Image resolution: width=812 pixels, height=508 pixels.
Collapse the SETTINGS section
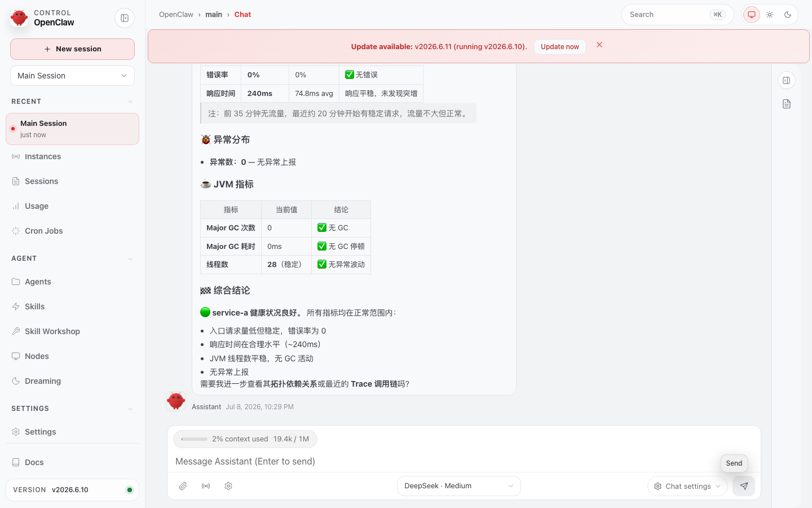point(130,409)
